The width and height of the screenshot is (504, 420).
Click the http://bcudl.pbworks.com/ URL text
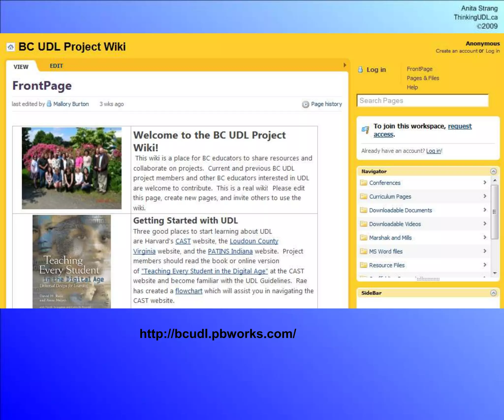(x=218, y=334)
